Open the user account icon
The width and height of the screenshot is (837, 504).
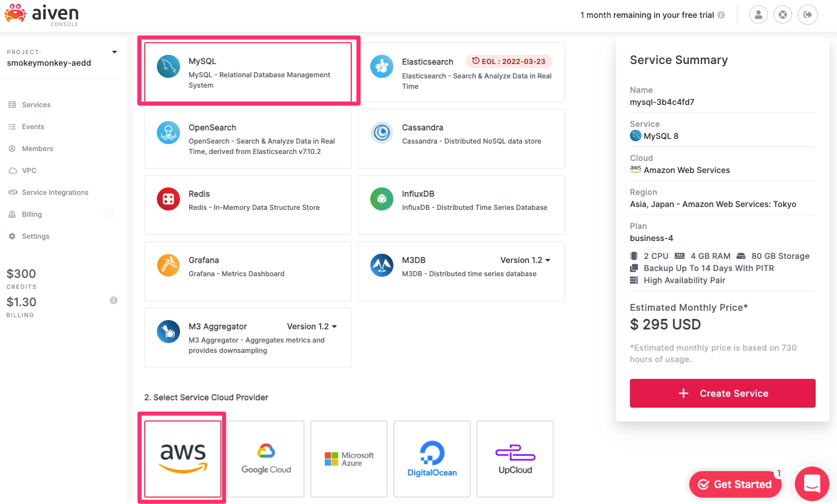click(x=758, y=14)
